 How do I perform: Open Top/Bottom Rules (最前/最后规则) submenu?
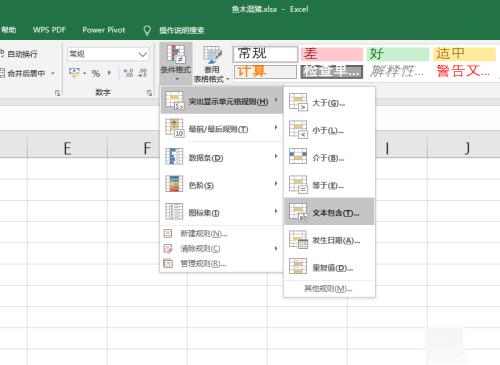pyautogui.click(x=222, y=128)
